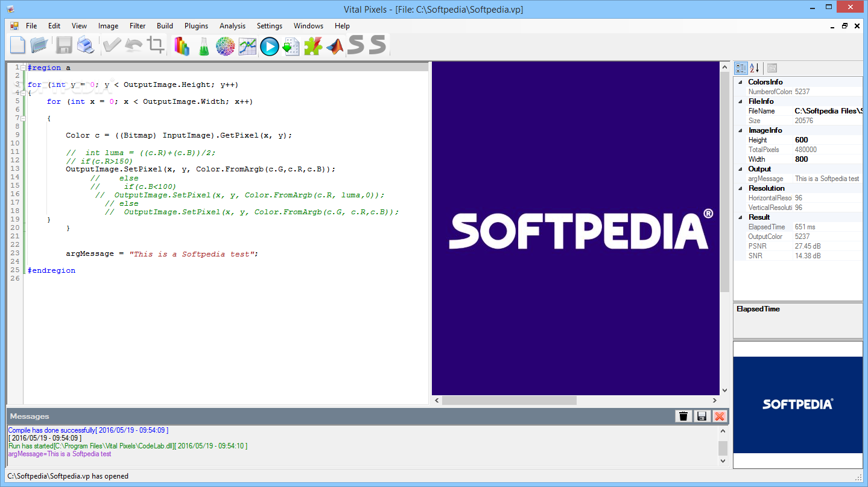Viewport: 868px width, 487px height.
Task: Click the TotalPixels value 480000
Action: (x=806, y=150)
